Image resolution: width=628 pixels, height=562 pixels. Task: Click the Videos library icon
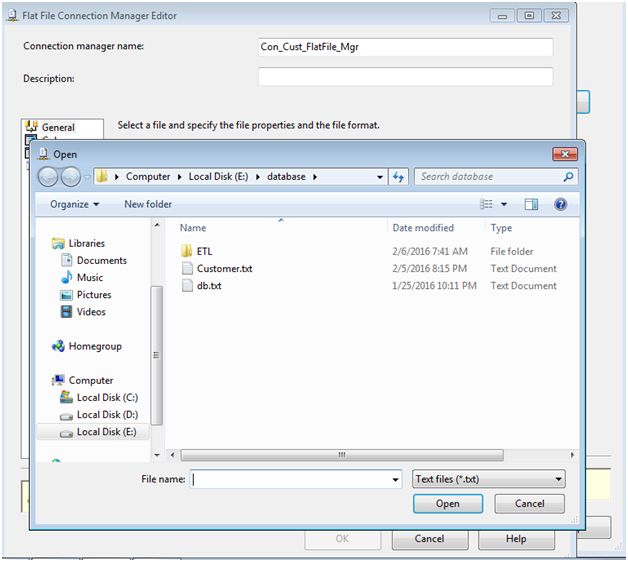[66, 312]
